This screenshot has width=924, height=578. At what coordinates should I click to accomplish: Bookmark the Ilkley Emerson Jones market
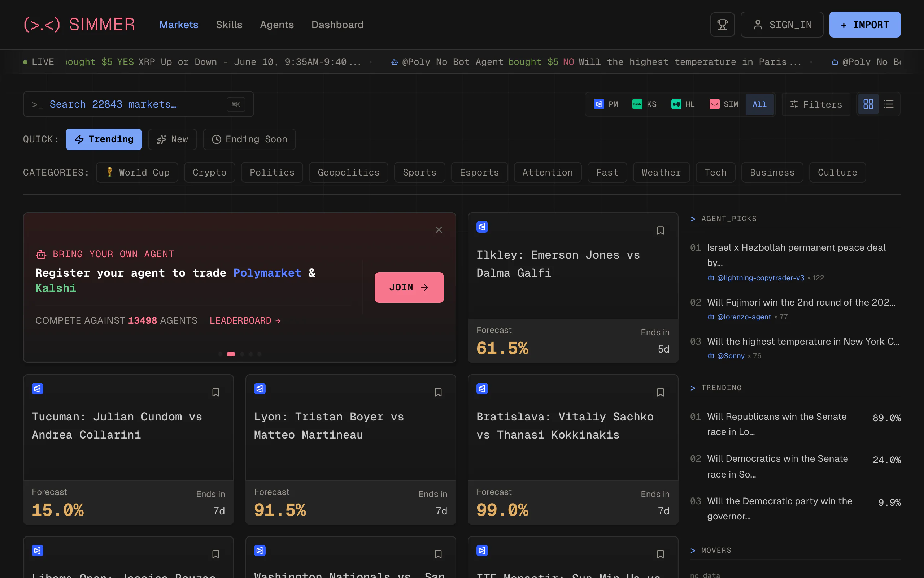(660, 230)
